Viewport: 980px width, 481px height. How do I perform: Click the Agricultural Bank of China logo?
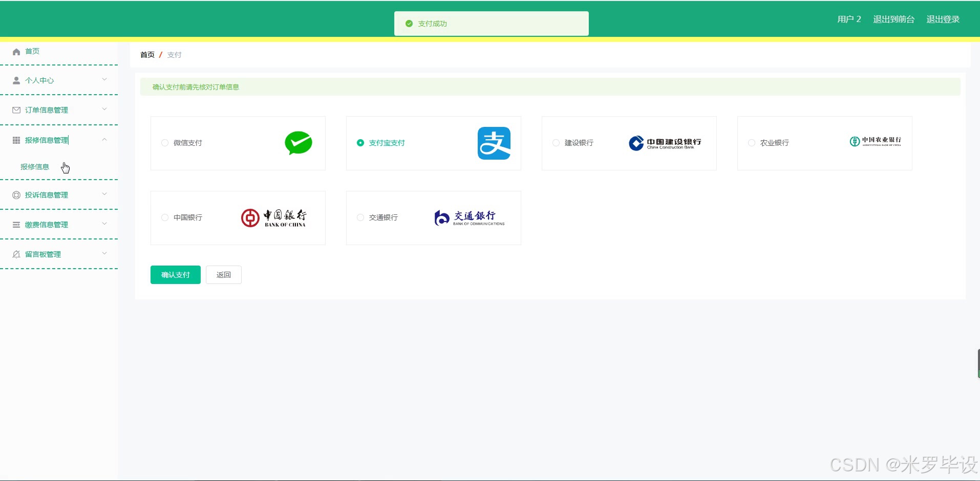875,141
